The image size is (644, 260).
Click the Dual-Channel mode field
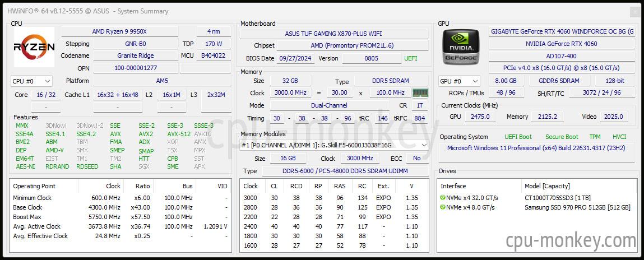tap(330, 105)
